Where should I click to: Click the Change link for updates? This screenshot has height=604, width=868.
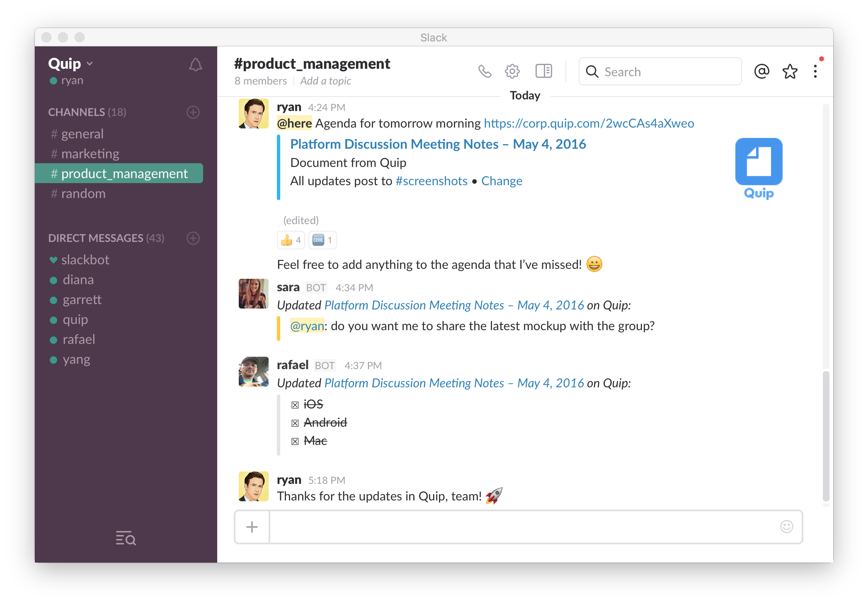coord(502,181)
